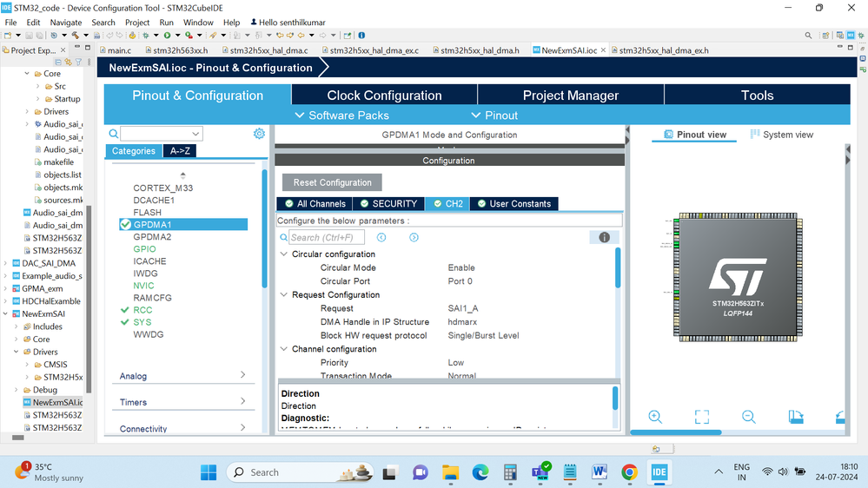Click the New file toolbar icon
This screenshot has width=868, height=488.
coord(9,36)
